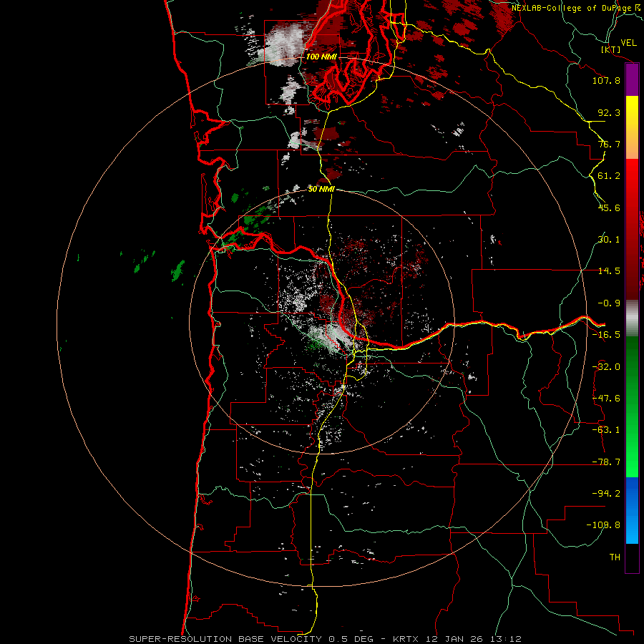Click the purple segment of the velocity color bar
Viewport: 644px width, 644px height.
pyautogui.click(x=632, y=79)
